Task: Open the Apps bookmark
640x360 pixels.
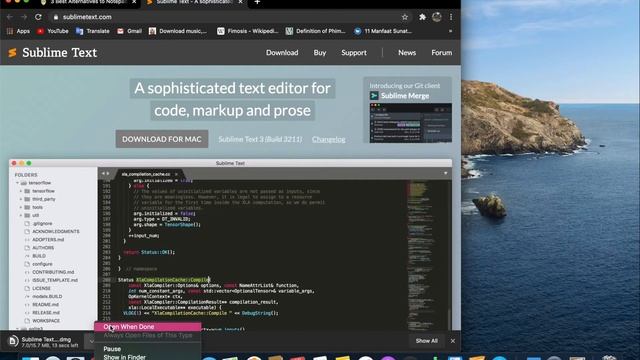Action: pyautogui.click(x=18, y=31)
